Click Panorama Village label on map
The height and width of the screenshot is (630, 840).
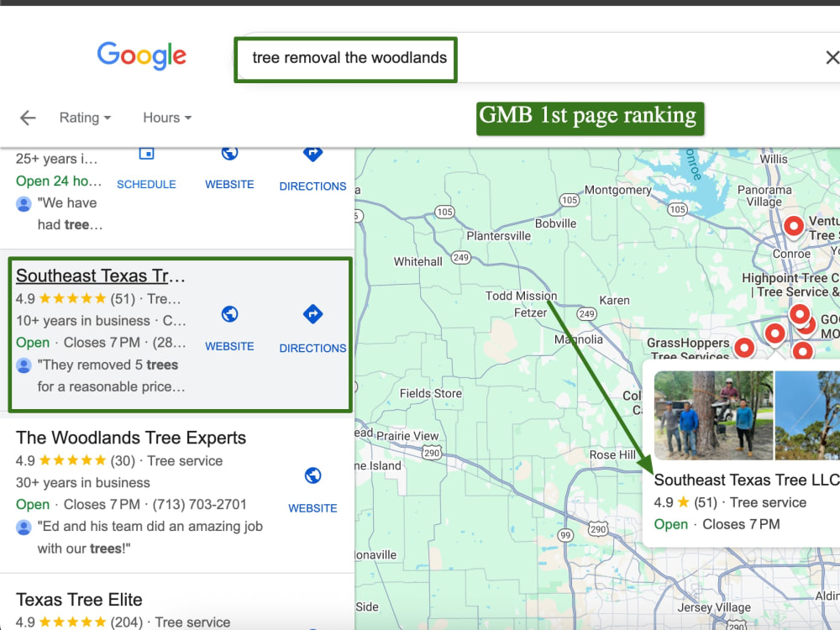pos(764,196)
